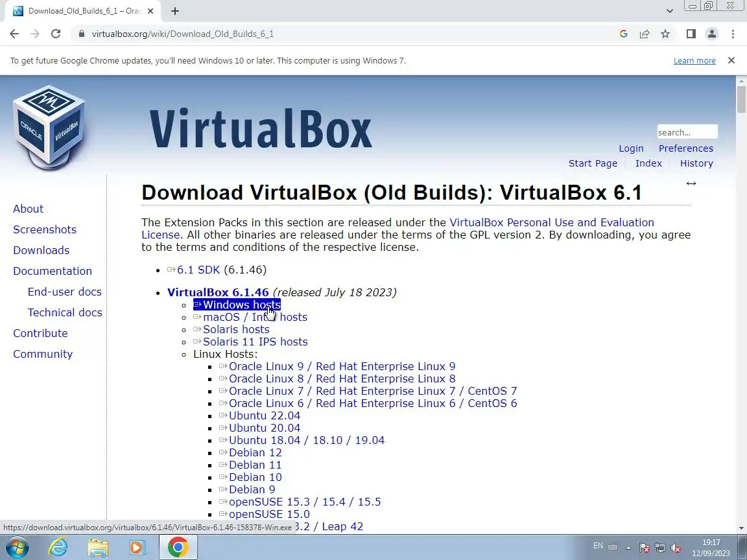Click the padlock site info icon

[82, 34]
